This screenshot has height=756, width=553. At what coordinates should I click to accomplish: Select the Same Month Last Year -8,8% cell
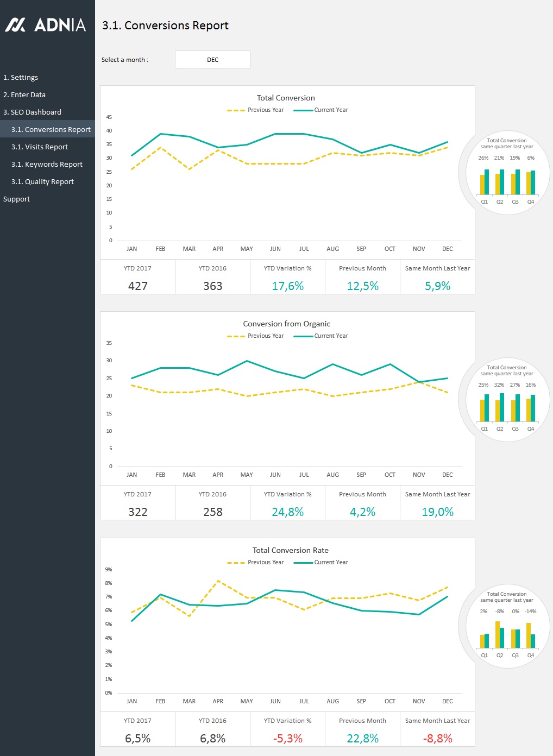coord(437,739)
